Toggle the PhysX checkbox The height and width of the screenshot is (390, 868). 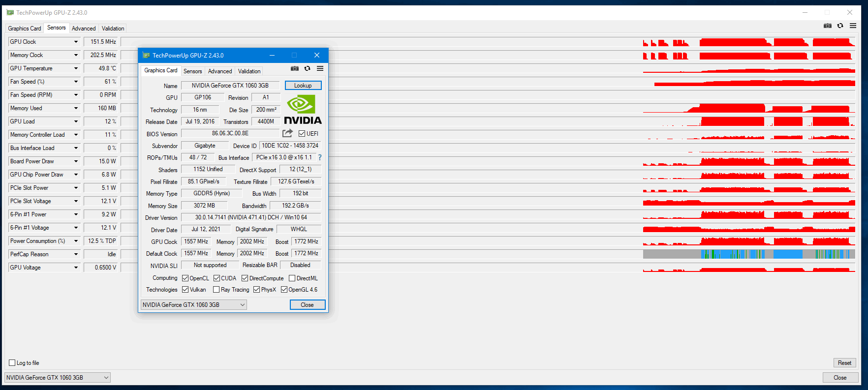256,289
